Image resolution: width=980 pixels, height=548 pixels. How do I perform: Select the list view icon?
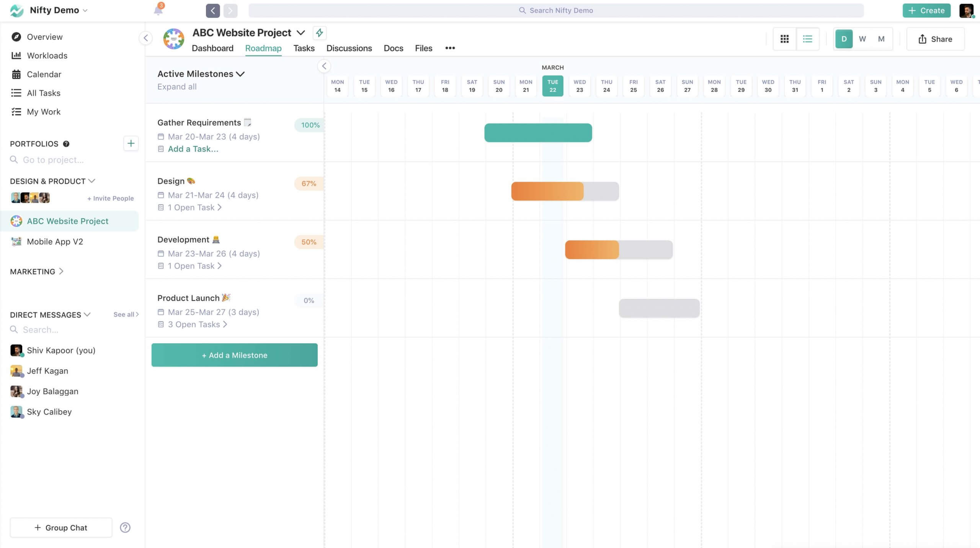[x=807, y=38]
